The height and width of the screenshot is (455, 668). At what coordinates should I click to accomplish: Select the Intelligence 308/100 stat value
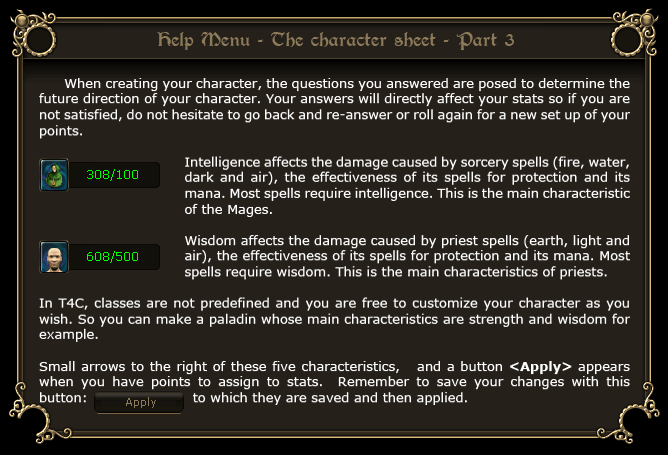pyautogui.click(x=113, y=175)
